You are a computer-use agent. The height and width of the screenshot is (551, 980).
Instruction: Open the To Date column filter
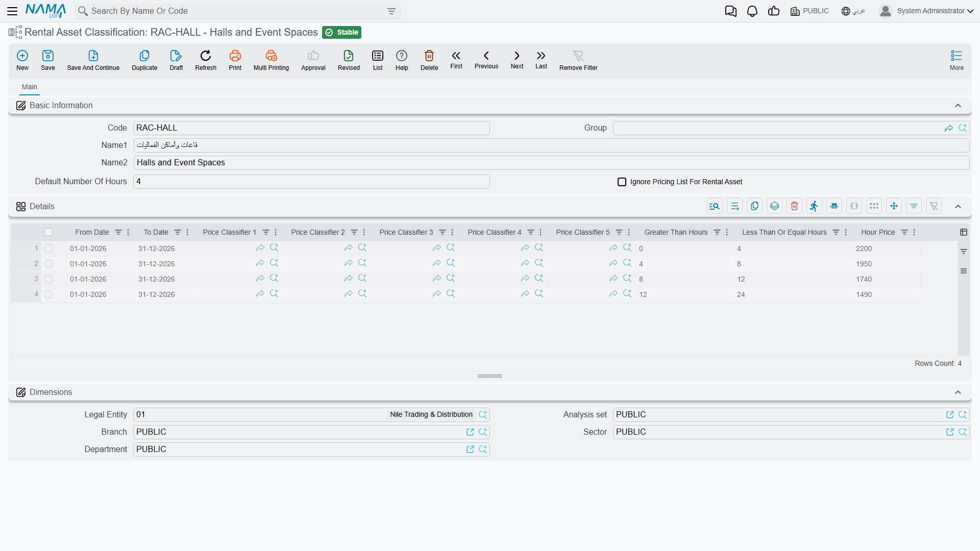(x=178, y=232)
